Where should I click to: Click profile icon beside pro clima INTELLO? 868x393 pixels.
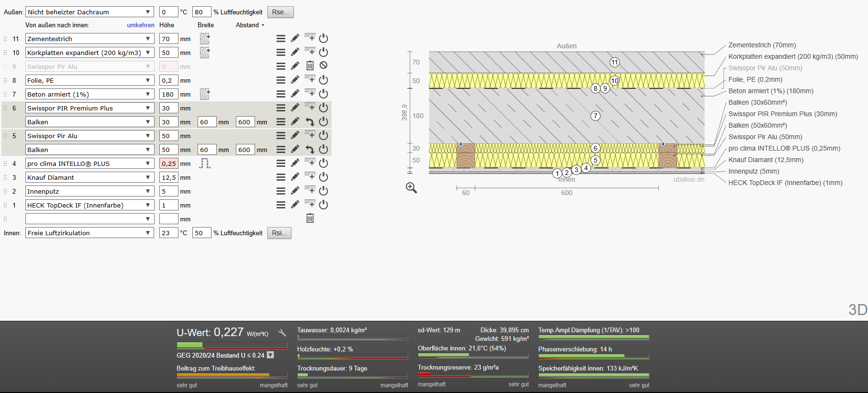(x=205, y=164)
